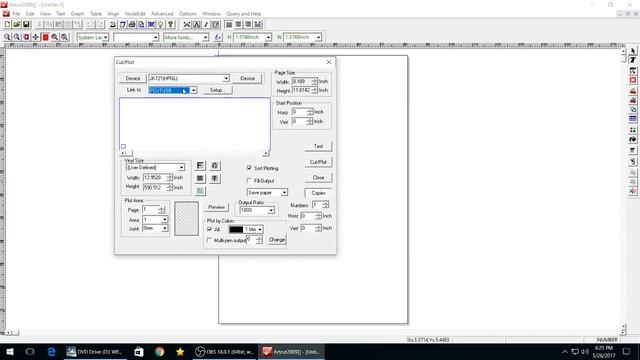The height and width of the screenshot is (360, 640).
Task: Click the Vinyl Size Width field
Action: coord(155,178)
